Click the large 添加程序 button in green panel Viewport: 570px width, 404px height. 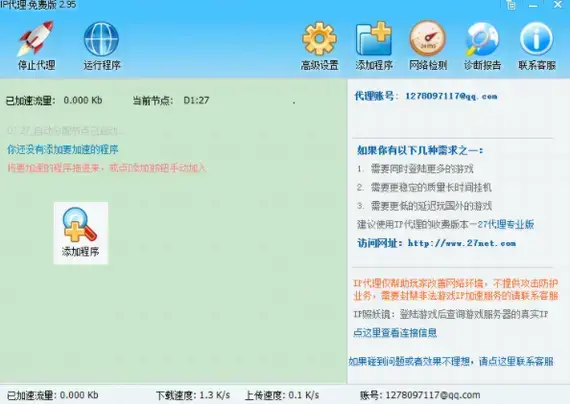coord(81,233)
